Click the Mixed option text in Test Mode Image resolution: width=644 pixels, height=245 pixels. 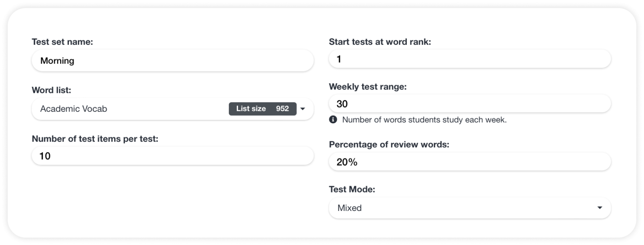click(x=349, y=208)
